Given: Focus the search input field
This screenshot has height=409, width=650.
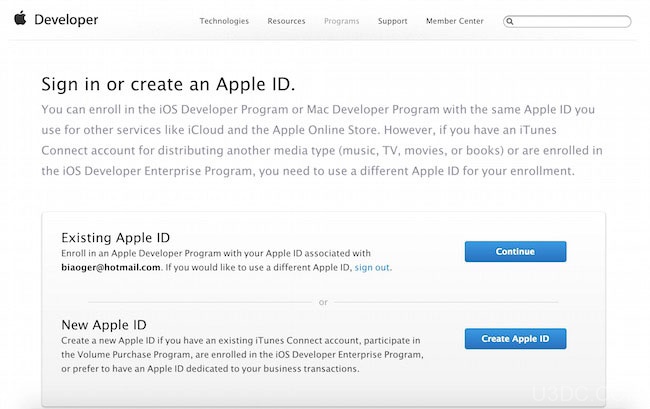Looking at the screenshot, I should (567, 21).
